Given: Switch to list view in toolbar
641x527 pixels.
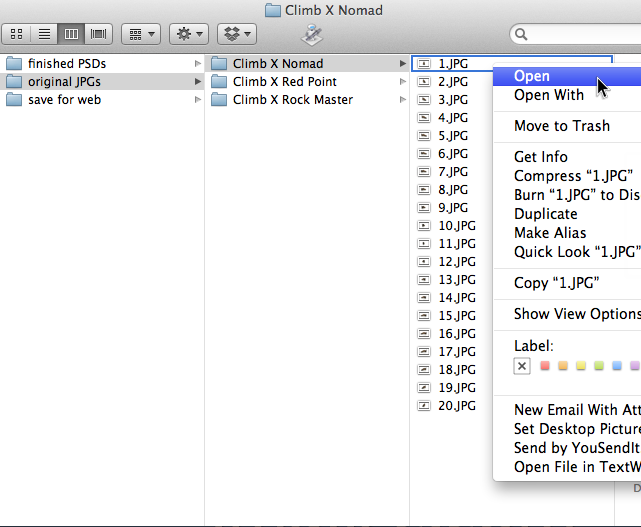Looking at the screenshot, I should pyautogui.click(x=44, y=34).
